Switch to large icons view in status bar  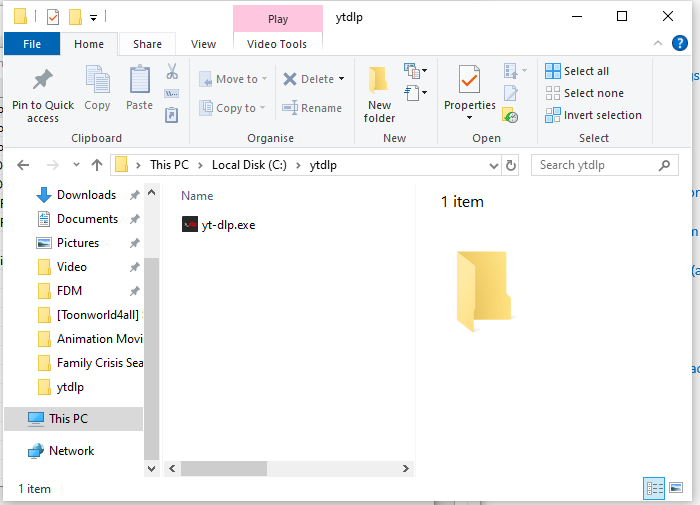coord(675,489)
